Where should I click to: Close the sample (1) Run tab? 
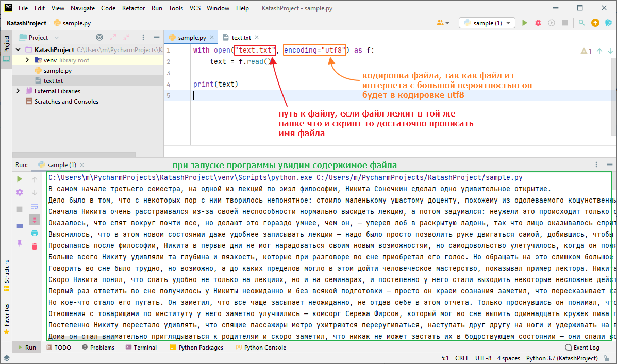click(x=82, y=165)
